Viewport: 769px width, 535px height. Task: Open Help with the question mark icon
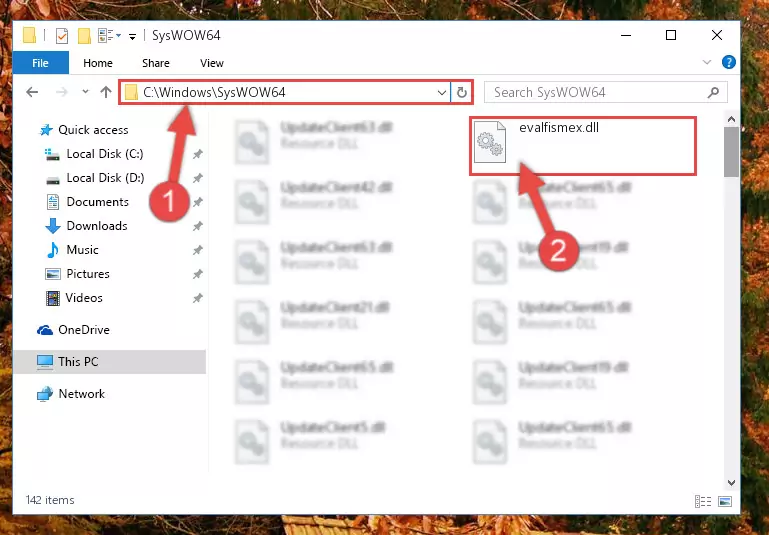point(728,62)
